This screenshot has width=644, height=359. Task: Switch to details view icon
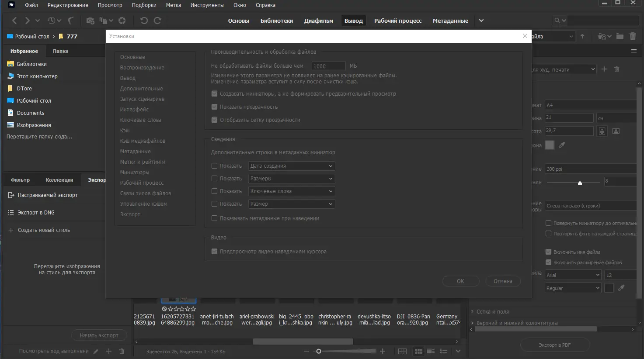431,351
